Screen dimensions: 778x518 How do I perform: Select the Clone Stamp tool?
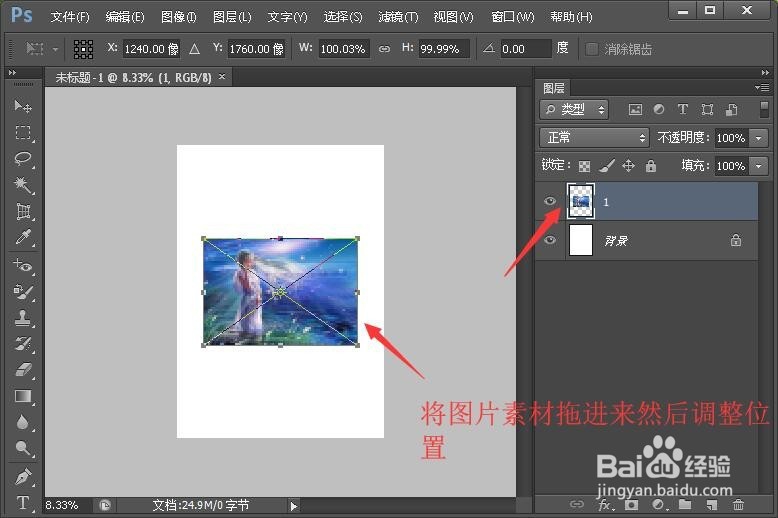[x=23, y=318]
